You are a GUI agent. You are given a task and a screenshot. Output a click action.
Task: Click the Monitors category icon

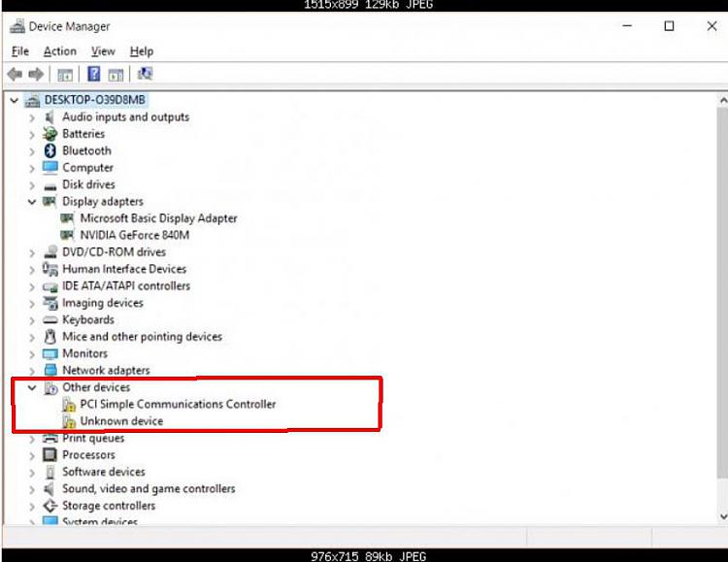(x=50, y=354)
